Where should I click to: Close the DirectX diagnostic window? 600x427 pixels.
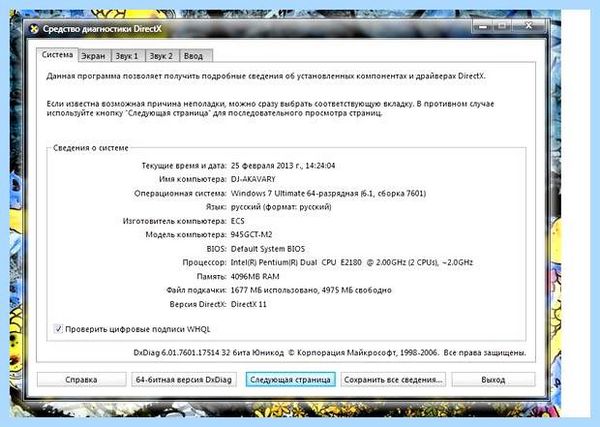[x=529, y=26]
